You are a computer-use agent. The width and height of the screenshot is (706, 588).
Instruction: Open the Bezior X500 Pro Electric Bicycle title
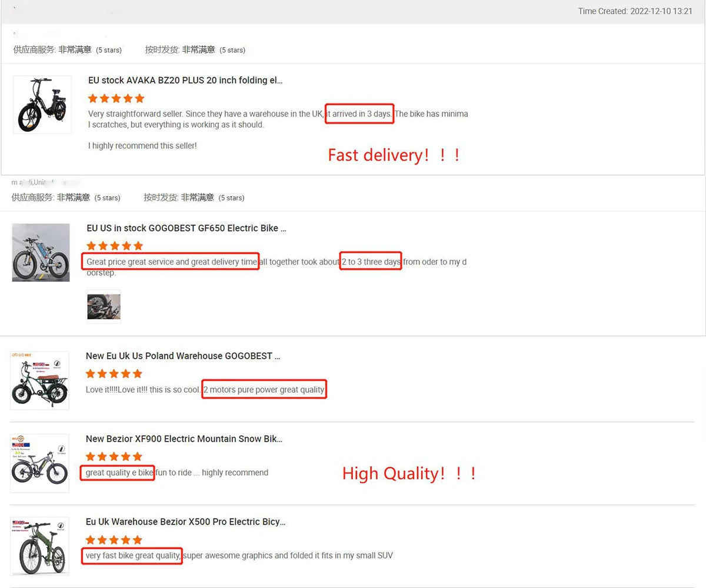coord(185,522)
